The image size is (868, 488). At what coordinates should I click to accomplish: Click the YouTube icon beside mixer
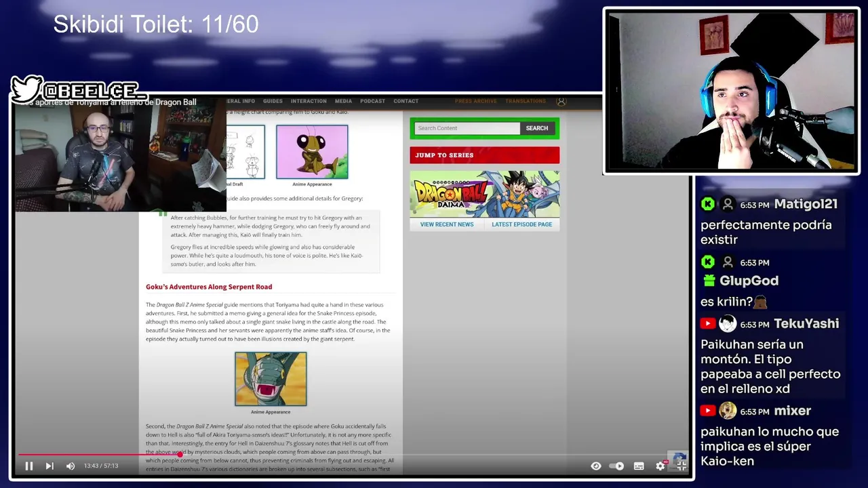pyautogui.click(x=708, y=411)
